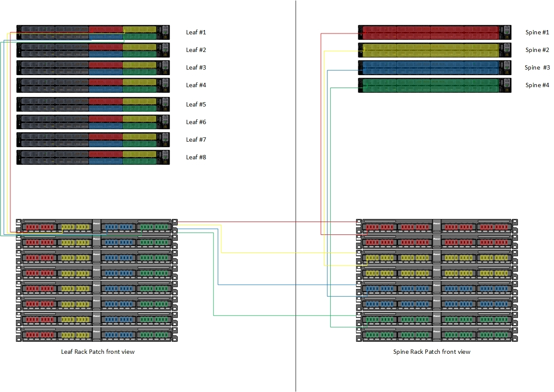Select the "Leaf Rack Patch front view" caption
The image size is (554, 392).
[98, 352]
